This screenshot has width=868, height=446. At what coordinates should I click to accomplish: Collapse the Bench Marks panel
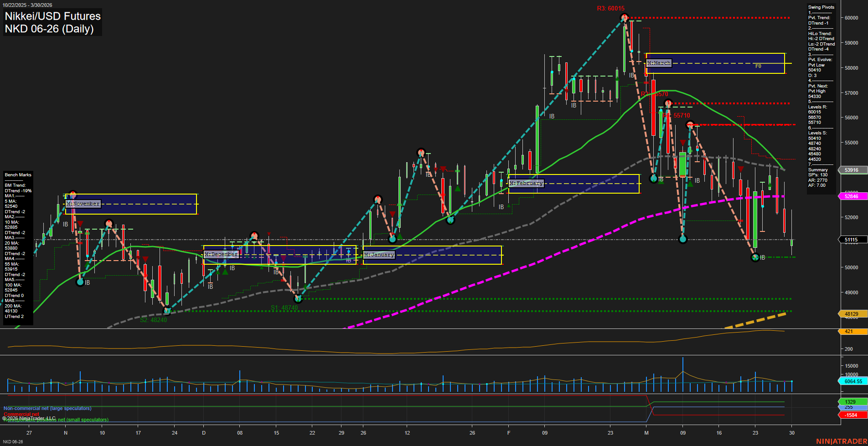[x=18, y=174]
